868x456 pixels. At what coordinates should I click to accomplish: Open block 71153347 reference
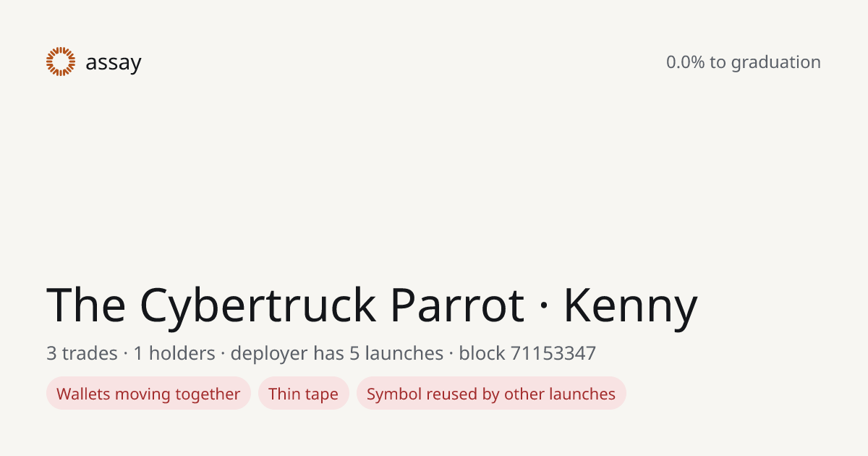527,353
